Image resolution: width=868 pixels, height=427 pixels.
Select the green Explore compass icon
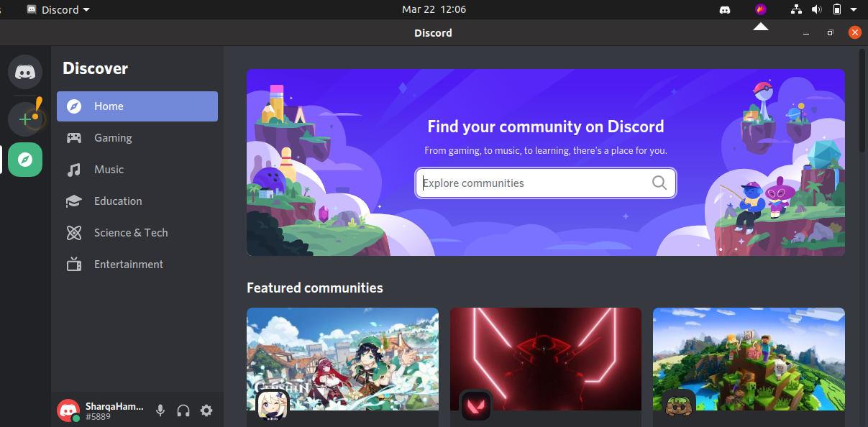25,160
